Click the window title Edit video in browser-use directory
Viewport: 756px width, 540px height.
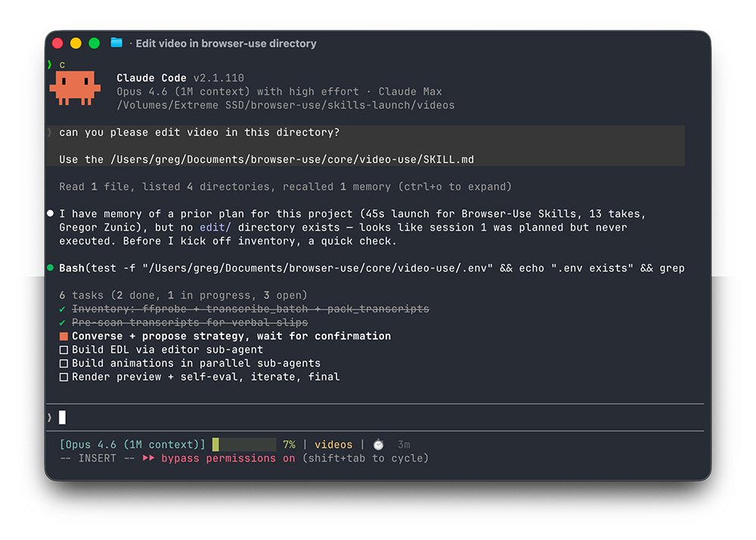[x=225, y=43]
